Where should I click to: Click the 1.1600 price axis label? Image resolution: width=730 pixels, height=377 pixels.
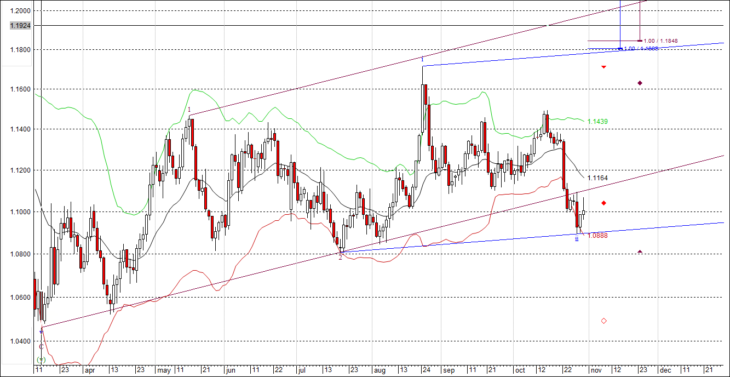20,89
